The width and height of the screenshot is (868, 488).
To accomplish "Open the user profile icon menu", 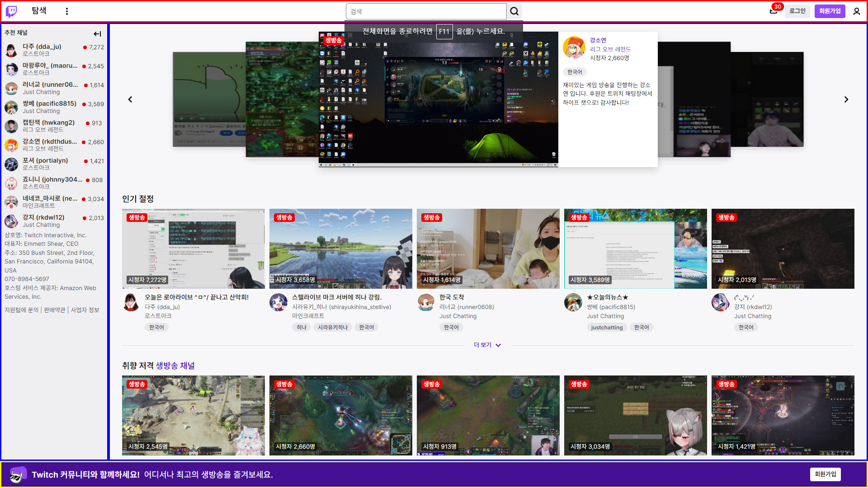I will point(857,11).
